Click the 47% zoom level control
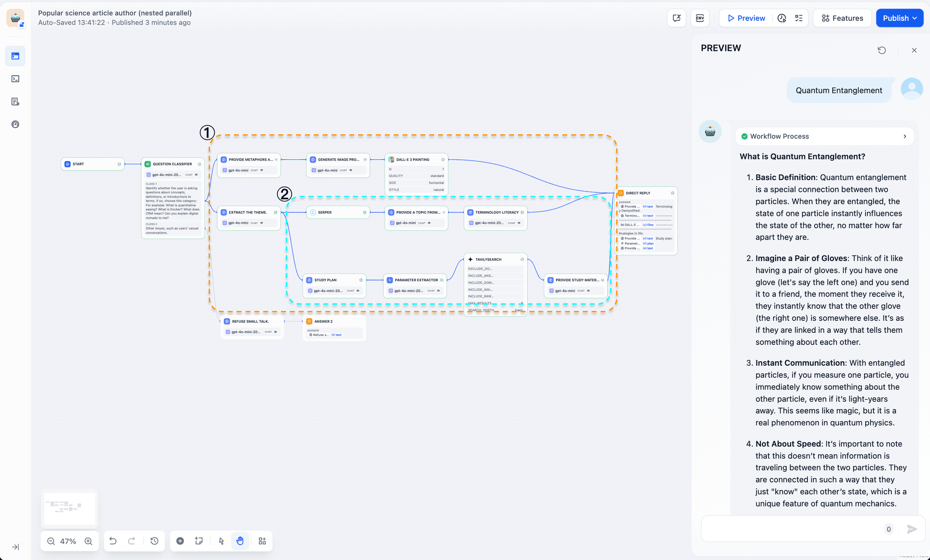Image resolution: width=930 pixels, height=560 pixels. click(69, 541)
